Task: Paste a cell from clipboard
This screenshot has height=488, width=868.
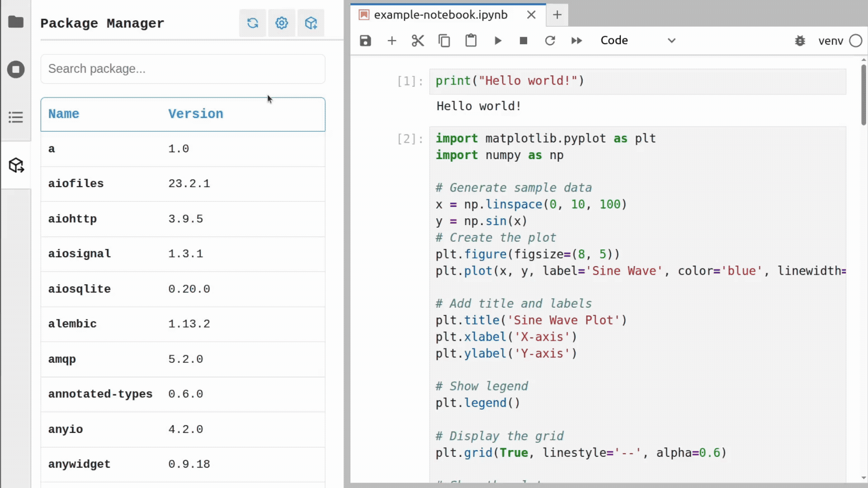Action: click(x=471, y=40)
